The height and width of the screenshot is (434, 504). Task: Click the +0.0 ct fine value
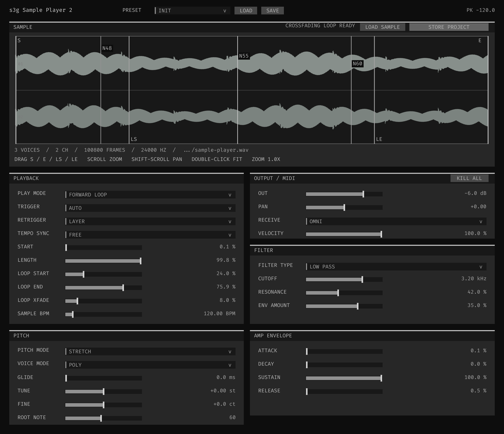coord(224,404)
